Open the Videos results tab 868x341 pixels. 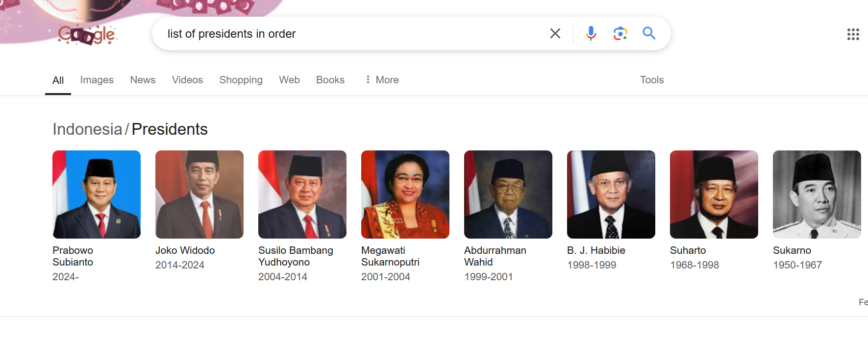[187, 80]
